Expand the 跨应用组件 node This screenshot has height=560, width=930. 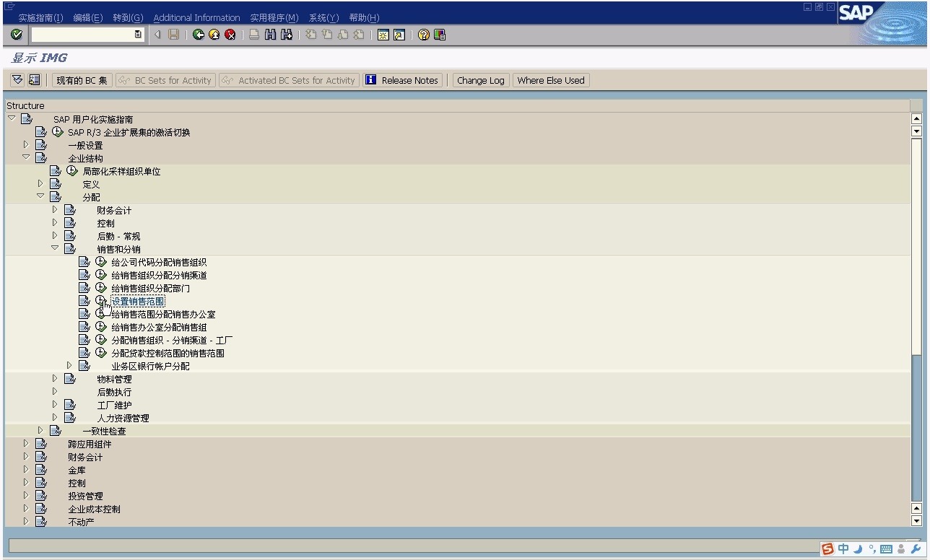[x=26, y=443]
